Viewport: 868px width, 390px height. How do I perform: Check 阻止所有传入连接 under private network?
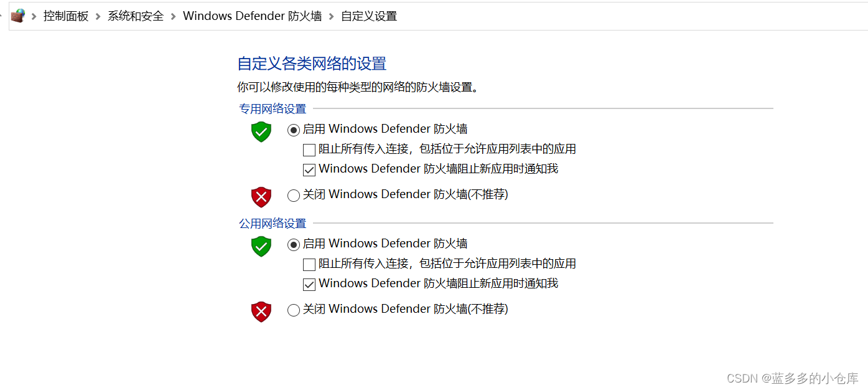(309, 150)
